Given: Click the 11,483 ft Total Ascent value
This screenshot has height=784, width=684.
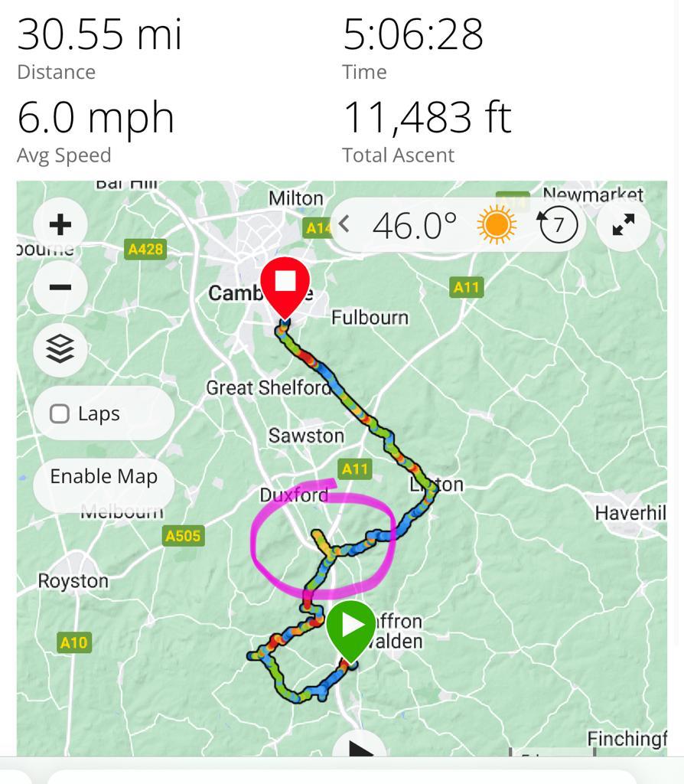Looking at the screenshot, I should (426, 118).
